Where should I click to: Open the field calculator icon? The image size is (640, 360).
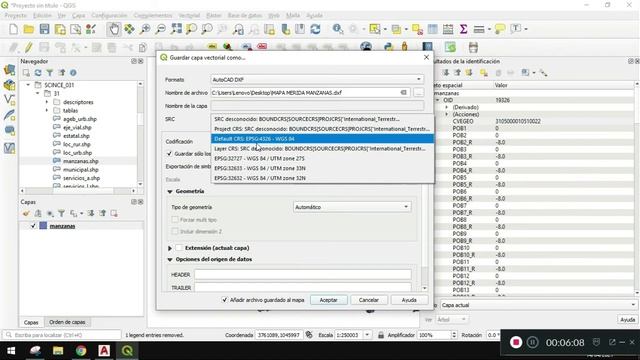click(448, 29)
